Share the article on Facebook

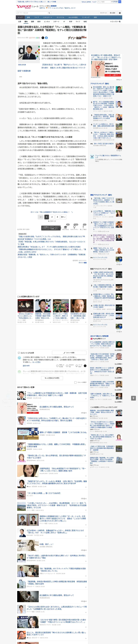pos(46,38)
